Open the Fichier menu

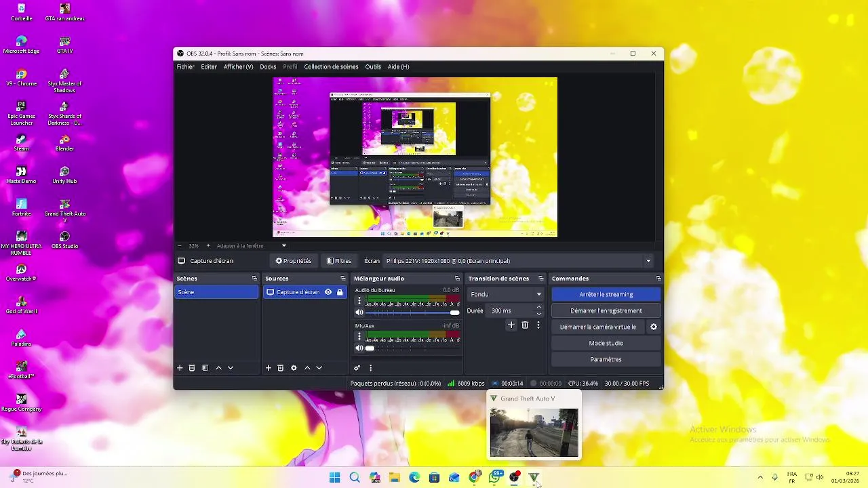click(185, 66)
